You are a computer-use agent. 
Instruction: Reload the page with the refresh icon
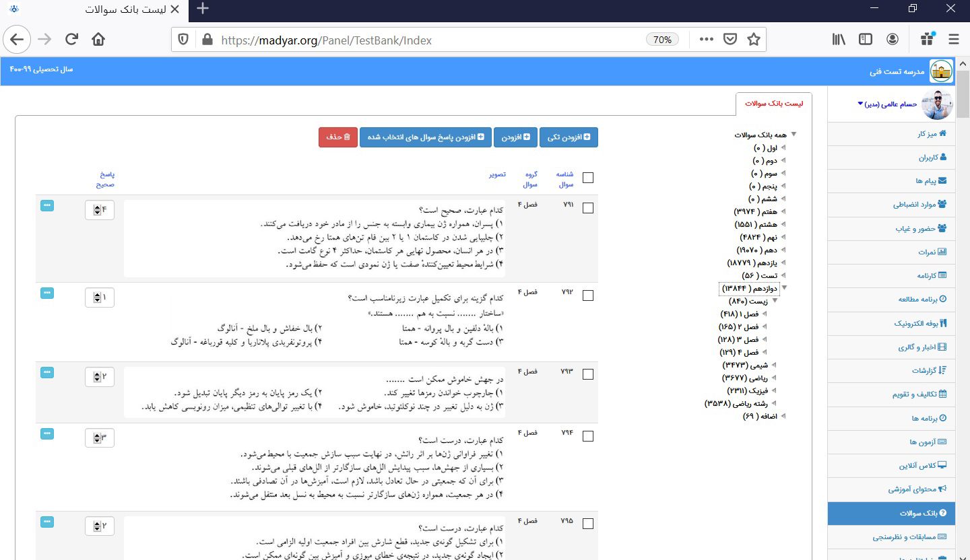click(72, 40)
